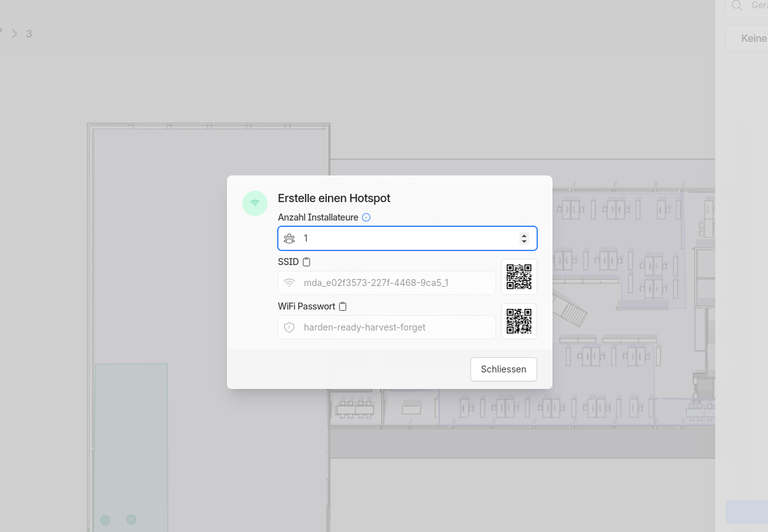Decrease installer count with down arrow
The width and height of the screenshot is (768, 532).
tap(524, 242)
